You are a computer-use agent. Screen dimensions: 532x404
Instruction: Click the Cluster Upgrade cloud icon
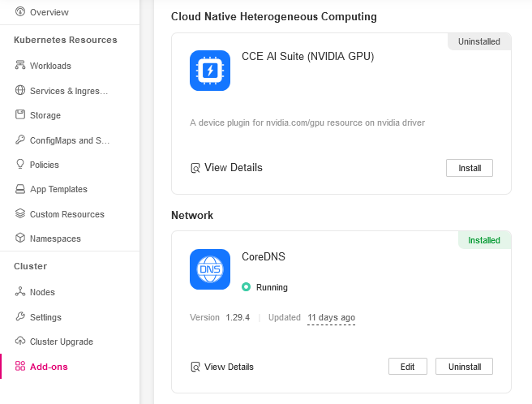coord(20,342)
